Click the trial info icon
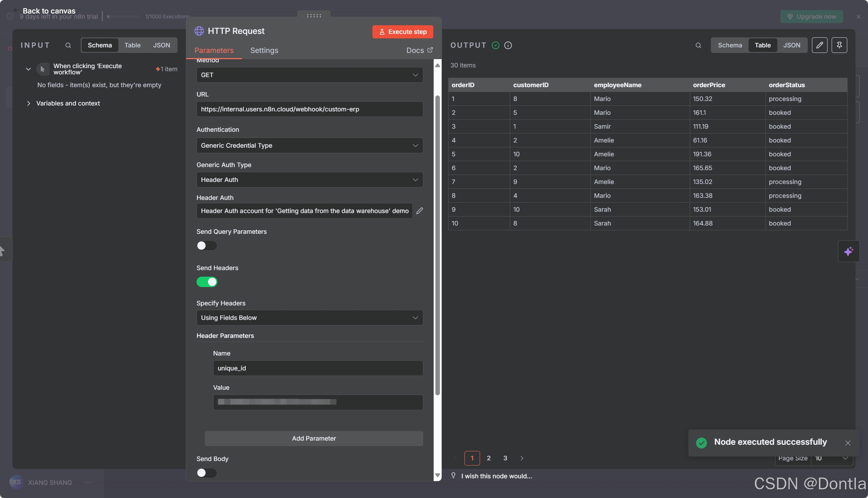The height and width of the screenshot is (498, 868). click(10, 17)
